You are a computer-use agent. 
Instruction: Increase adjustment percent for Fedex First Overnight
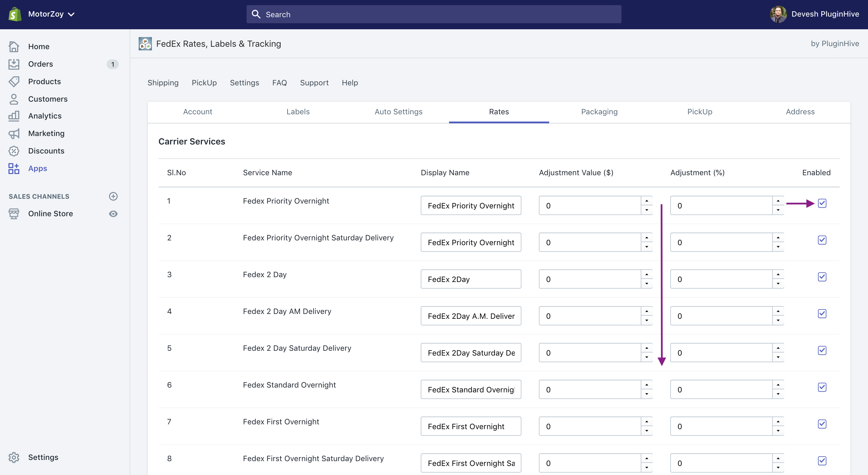[x=778, y=421]
